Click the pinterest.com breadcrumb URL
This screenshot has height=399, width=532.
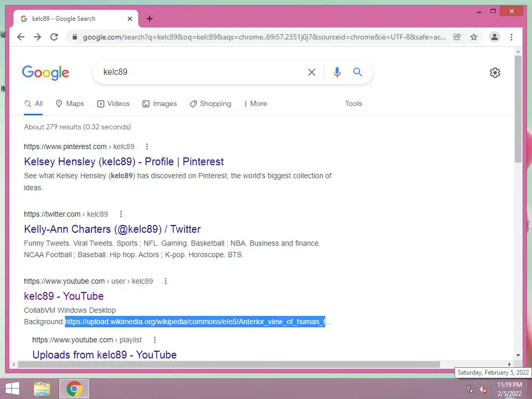coord(79,147)
